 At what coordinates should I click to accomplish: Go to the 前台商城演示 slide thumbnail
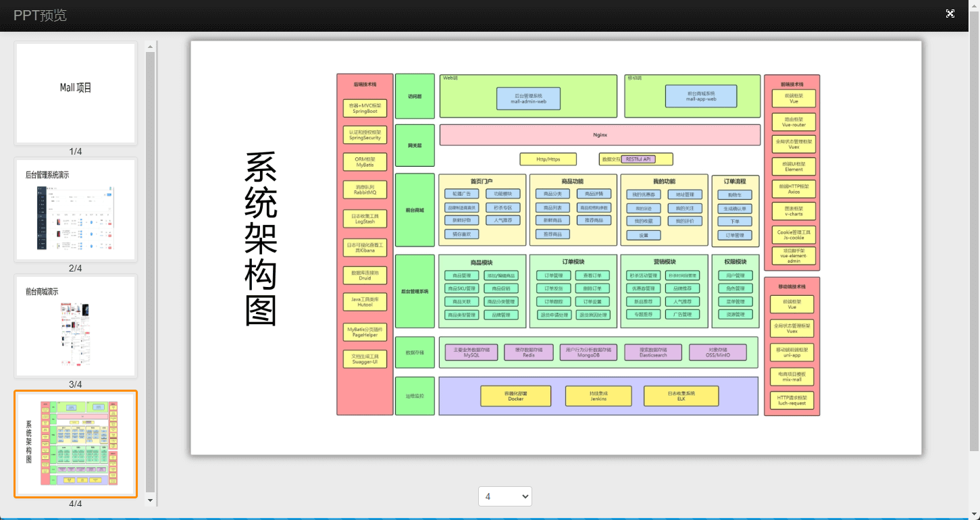coord(76,326)
